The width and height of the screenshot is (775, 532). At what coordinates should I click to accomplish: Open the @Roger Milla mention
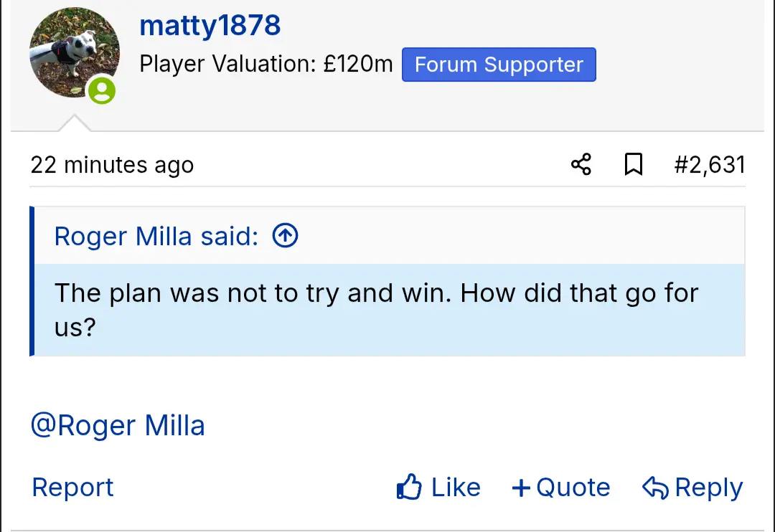click(118, 425)
